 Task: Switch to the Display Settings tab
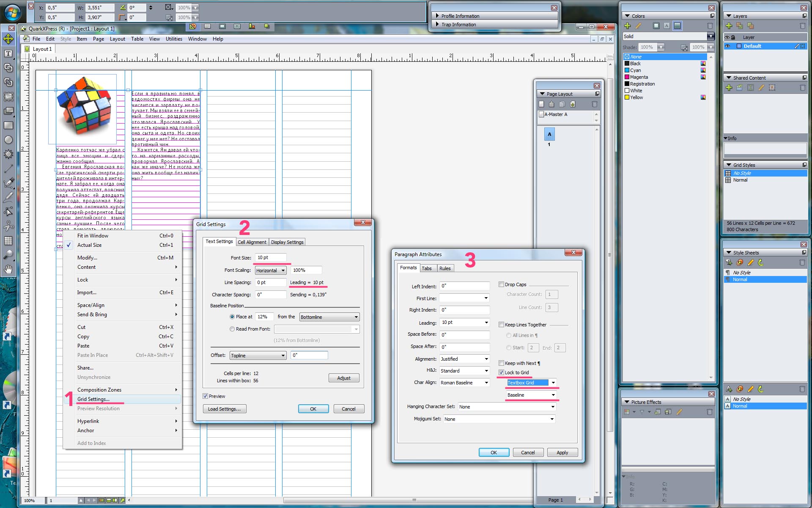pyautogui.click(x=287, y=242)
